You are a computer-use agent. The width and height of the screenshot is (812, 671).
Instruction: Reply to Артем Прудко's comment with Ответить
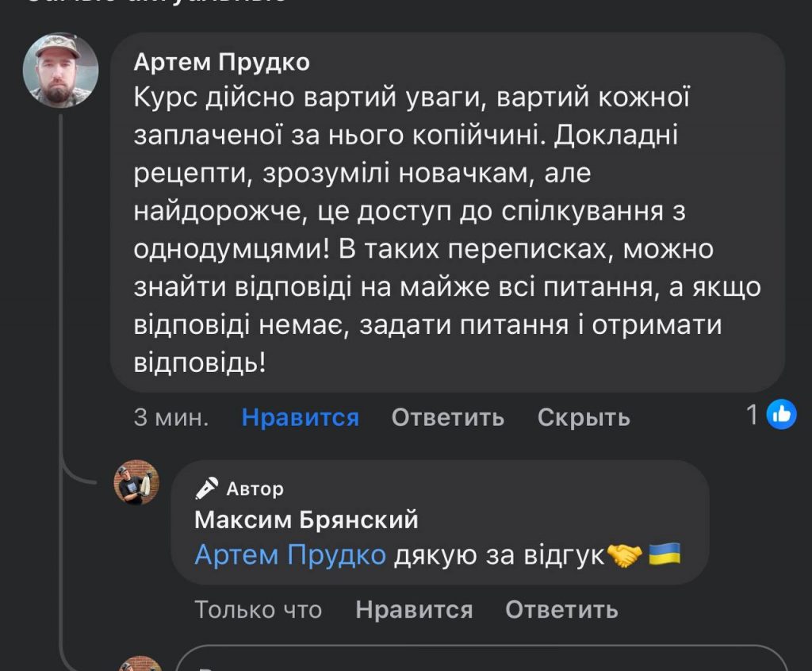(447, 417)
